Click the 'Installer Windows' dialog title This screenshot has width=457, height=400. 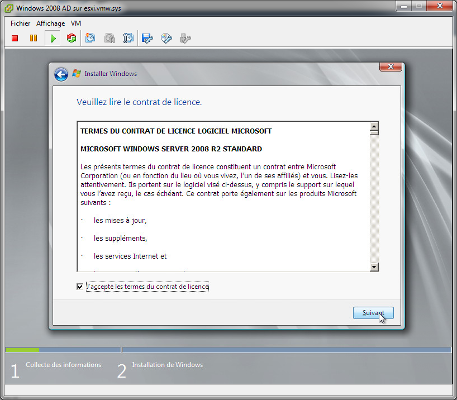[x=110, y=74]
